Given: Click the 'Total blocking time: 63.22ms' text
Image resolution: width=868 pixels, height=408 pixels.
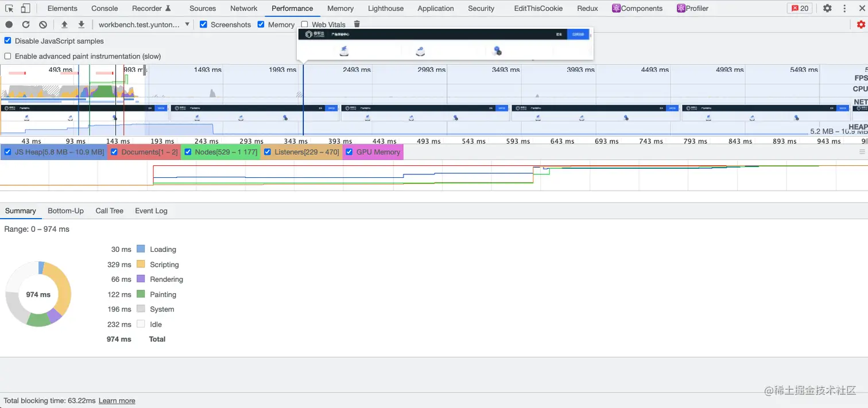Looking at the screenshot, I should (x=50, y=401).
